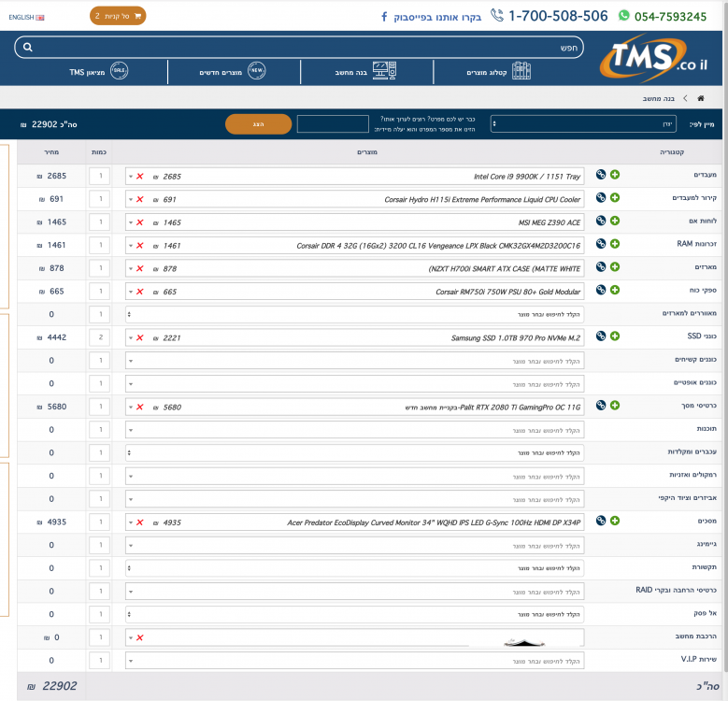
Task: Click the build computer breadcrumb text
Action: [658, 98]
